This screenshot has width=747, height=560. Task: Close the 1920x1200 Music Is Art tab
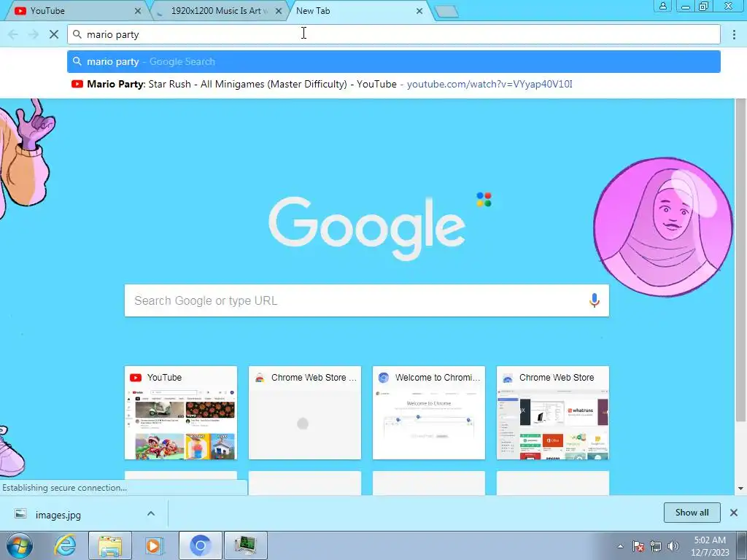pyautogui.click(x=279, y=10)
